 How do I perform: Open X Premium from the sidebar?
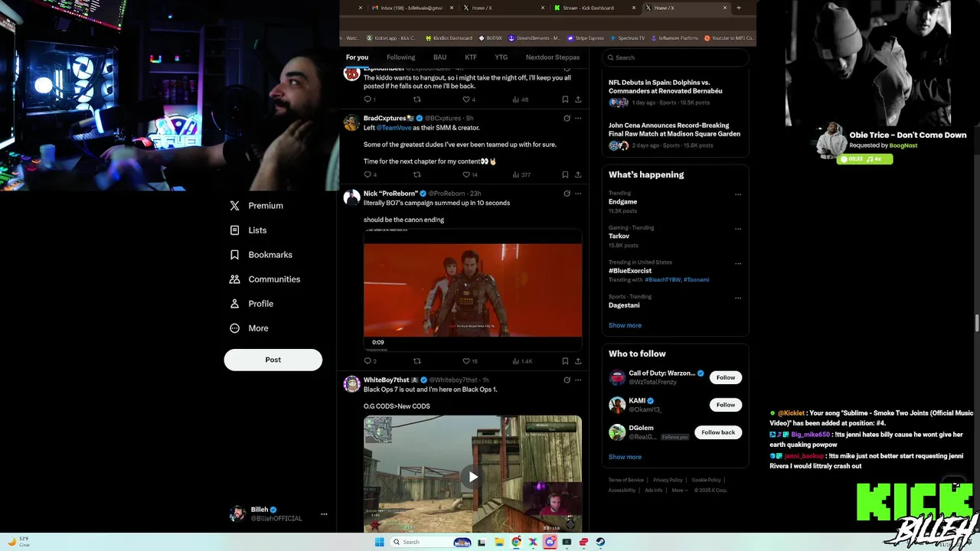tap(256, 206)
